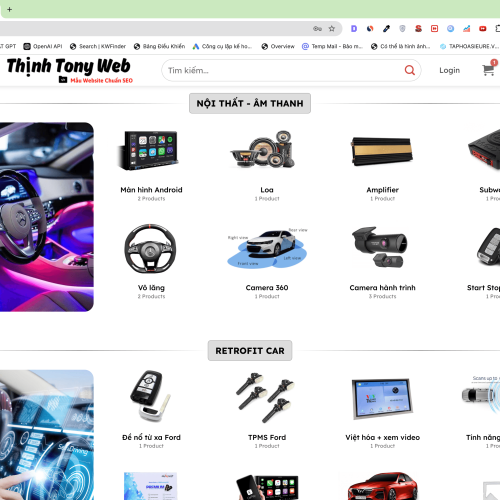Click the saved passwords key icon
The width and height of the screenshot is (500, 500).
tap(317, 29)
